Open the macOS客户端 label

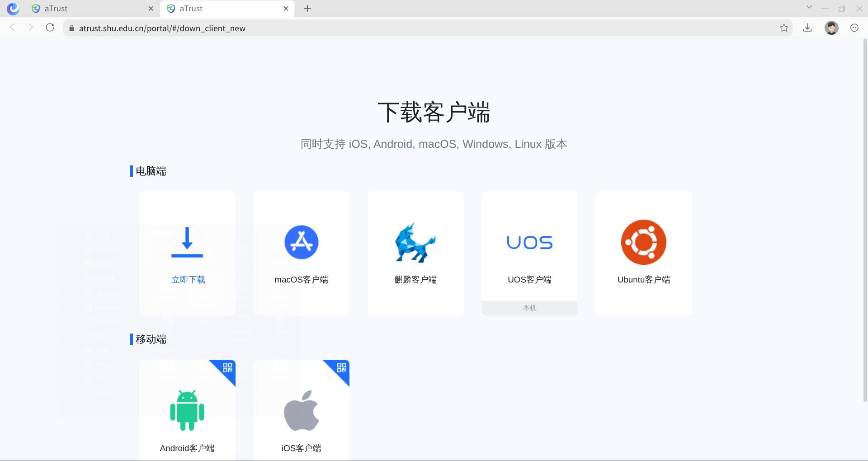tap(302, 280)
